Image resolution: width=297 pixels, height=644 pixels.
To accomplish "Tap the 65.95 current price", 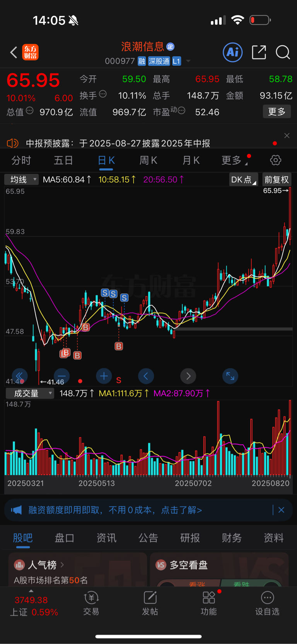I will [33, 80].
